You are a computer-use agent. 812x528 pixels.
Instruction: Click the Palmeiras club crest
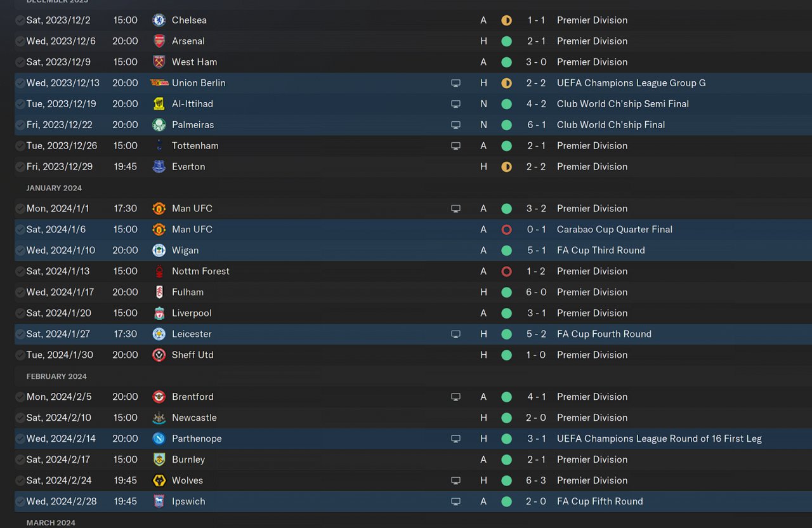[159, 125]
